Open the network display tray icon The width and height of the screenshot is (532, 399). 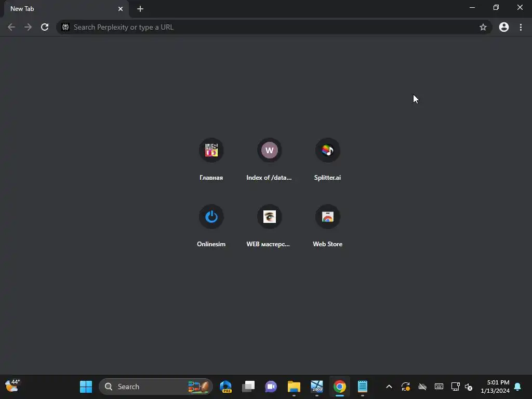(x=455, y=387)
